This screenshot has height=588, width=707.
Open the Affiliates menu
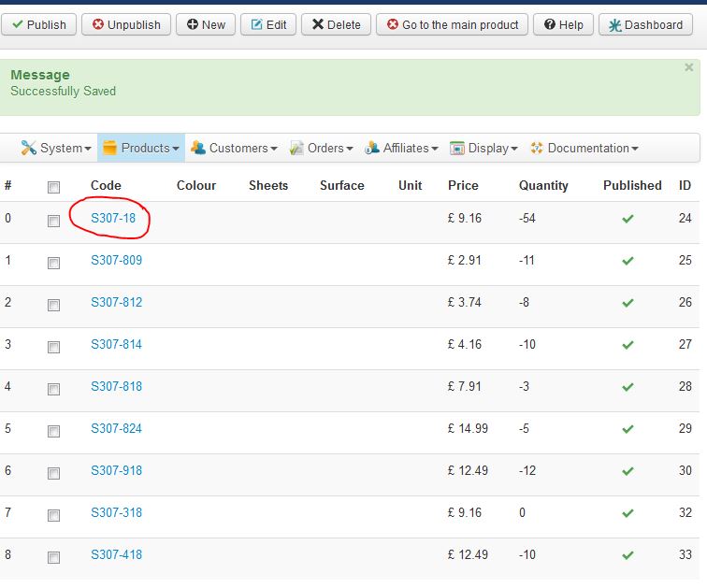click(x=401, y=148)
